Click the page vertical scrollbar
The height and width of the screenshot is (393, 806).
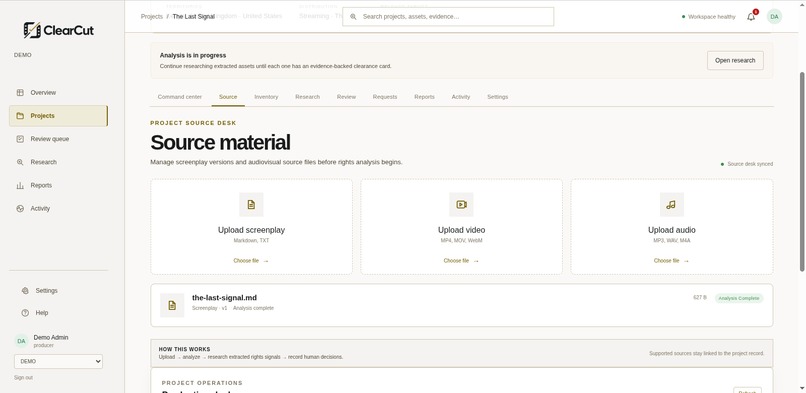(802, 172)
